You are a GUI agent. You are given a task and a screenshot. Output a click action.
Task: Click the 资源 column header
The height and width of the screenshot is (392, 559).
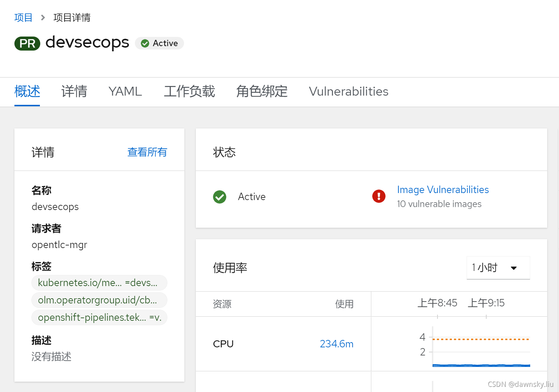tap(222, 304)
